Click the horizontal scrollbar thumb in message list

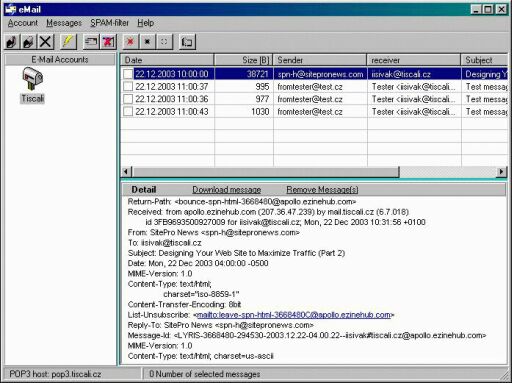[266, 172]
